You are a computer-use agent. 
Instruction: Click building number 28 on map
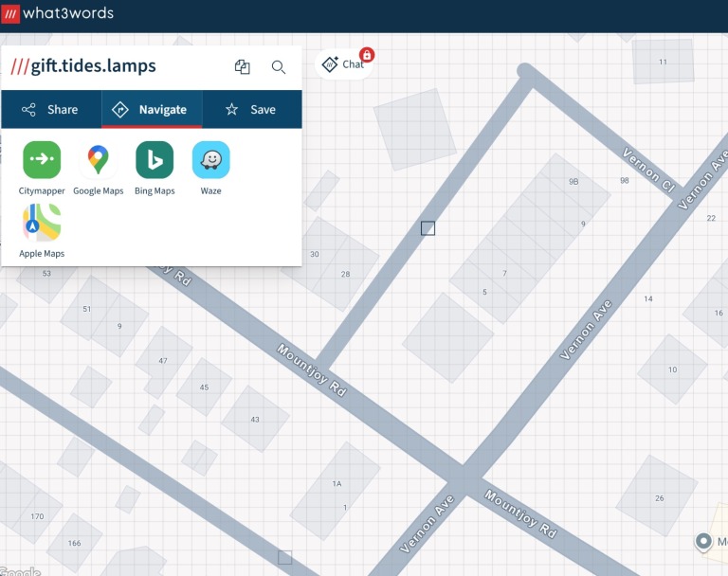click(345, 274)
